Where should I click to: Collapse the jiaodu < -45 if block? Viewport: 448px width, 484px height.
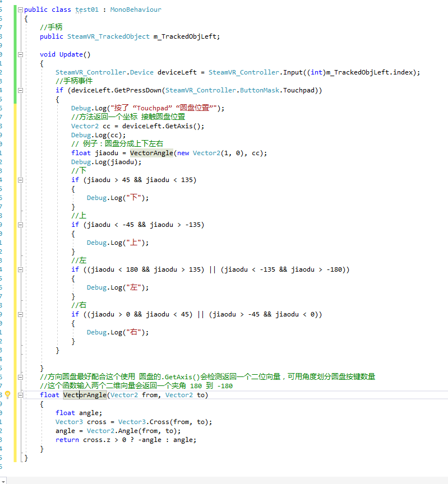pos(20,225)
